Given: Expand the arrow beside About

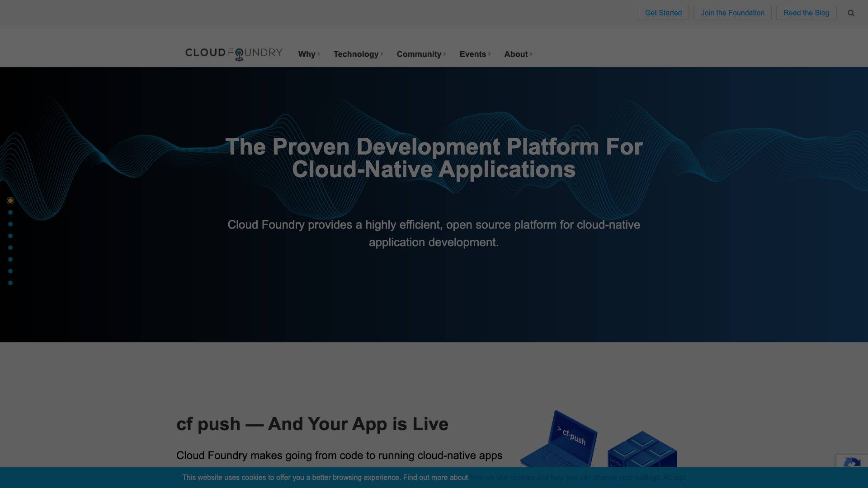Looking at the screenshot, I should [531, 54].
